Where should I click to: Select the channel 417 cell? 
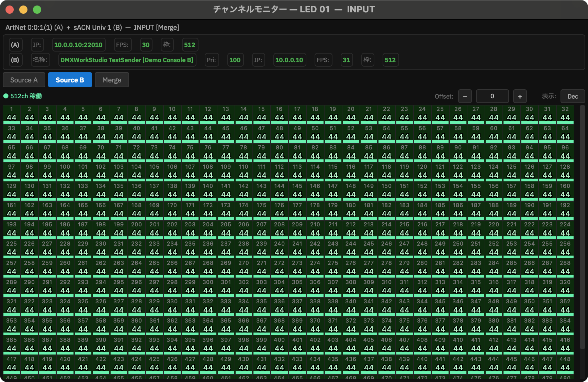[12, 364]
